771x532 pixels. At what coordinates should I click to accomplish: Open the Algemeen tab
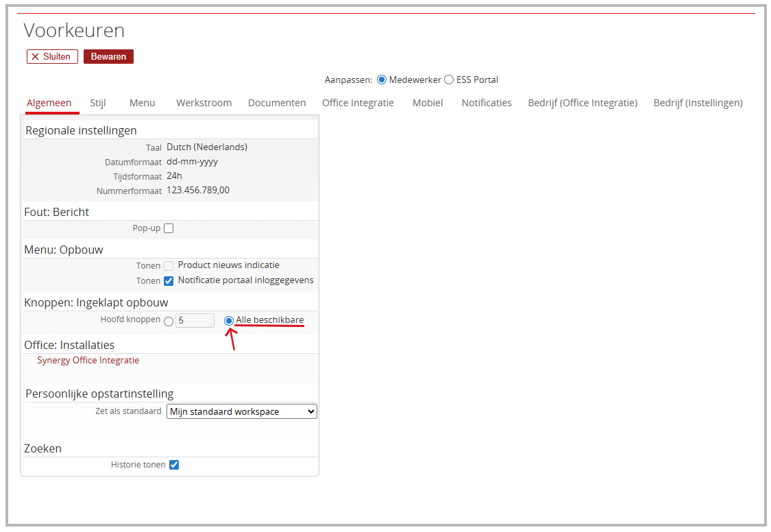pyautogui.click(x=49, y=103)
